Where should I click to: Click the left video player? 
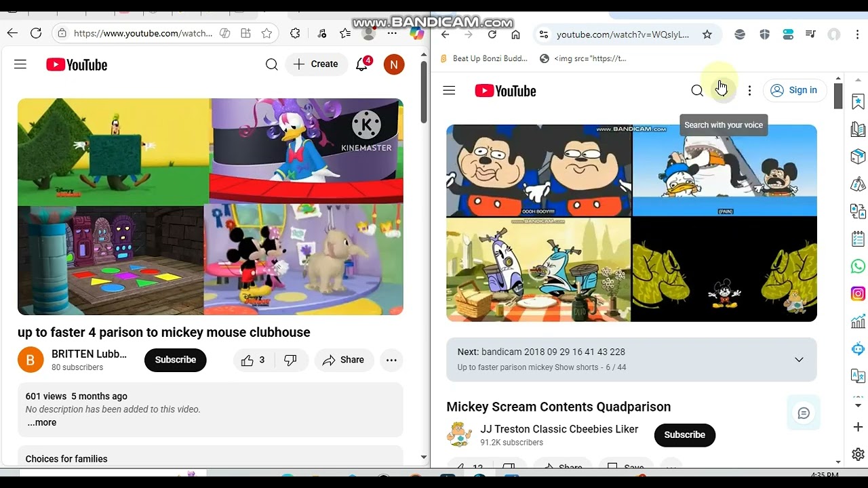210,207
